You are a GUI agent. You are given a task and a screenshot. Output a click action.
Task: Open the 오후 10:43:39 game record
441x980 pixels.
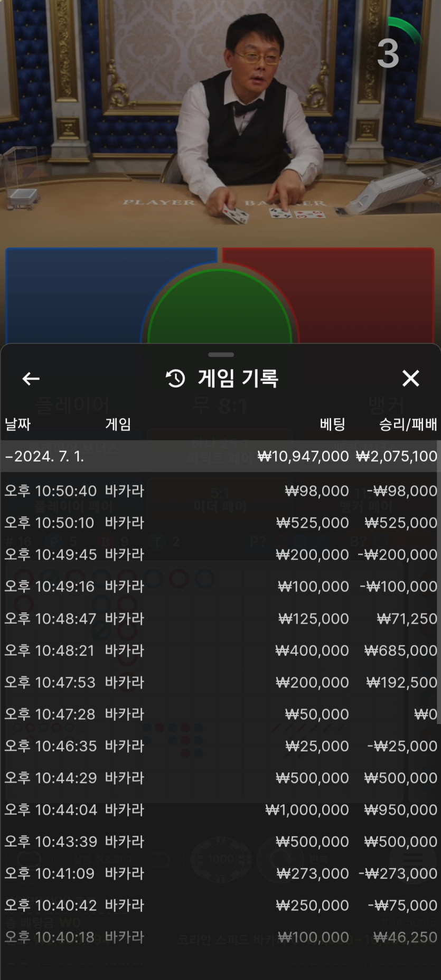coord(220,842)
